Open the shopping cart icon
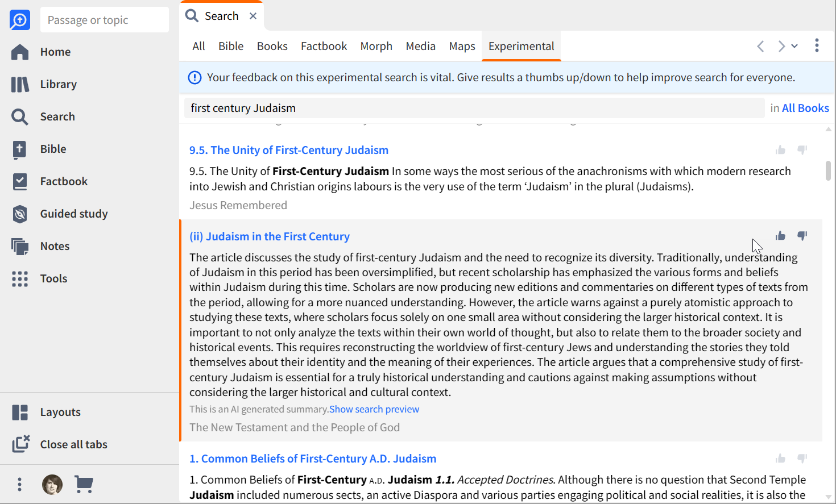836x504 pixels. [84, 484]
